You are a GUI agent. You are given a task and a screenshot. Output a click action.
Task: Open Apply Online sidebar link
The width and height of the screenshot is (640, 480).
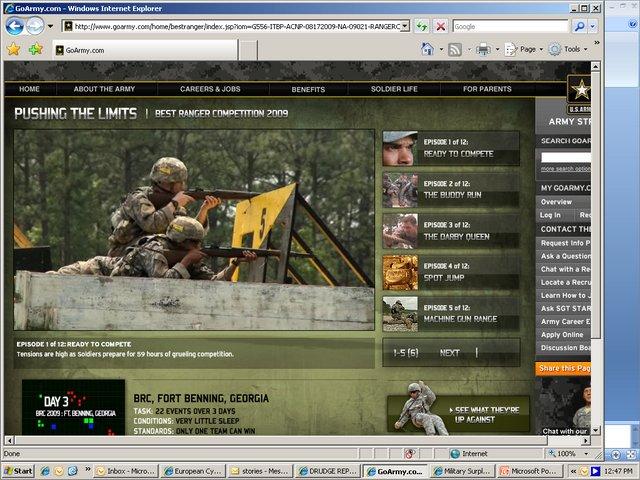coord(562,334)
